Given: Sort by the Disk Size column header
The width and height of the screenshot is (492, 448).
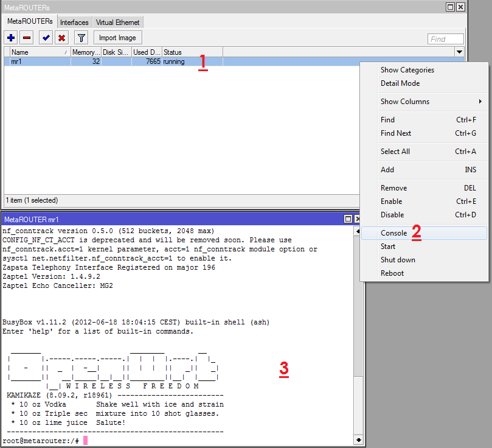Looking at the screenshot, I should click(116, 52).
